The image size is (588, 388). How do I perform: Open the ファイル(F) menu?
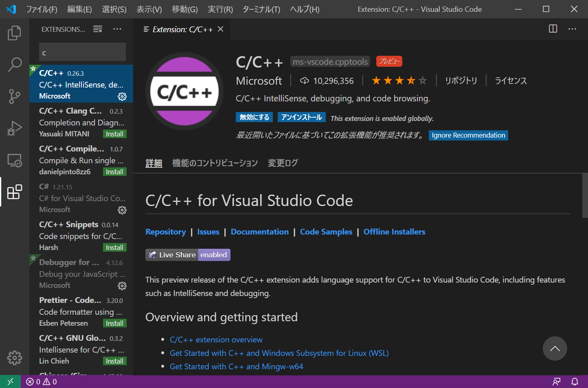pyautogui.click(x=42, y=9)
